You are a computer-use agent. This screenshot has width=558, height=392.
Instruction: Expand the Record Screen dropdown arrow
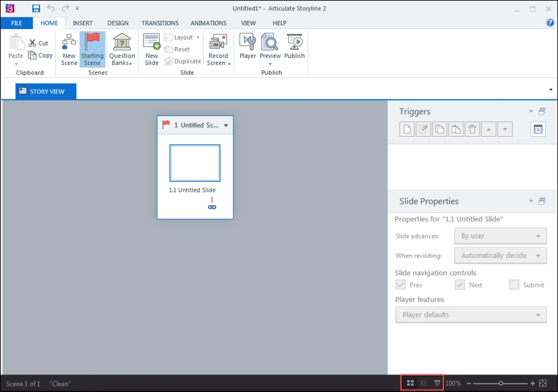tap(230, 64)
